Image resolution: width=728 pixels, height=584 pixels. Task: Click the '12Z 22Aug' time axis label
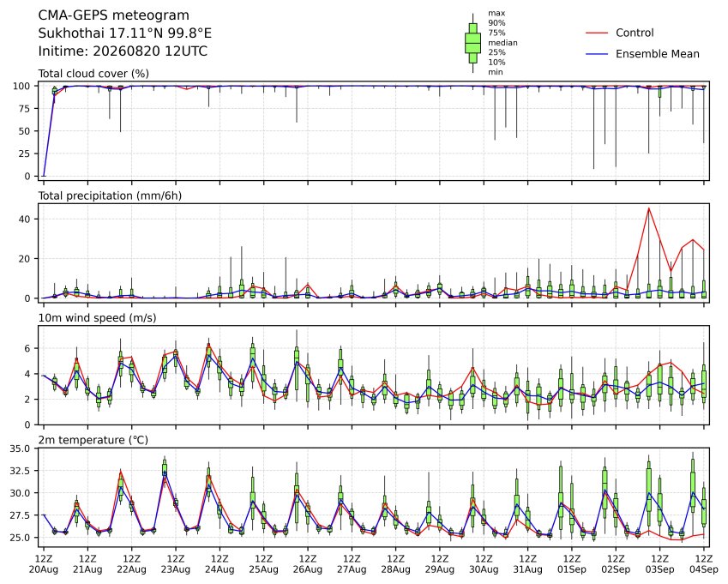click(x=131, y=564)
